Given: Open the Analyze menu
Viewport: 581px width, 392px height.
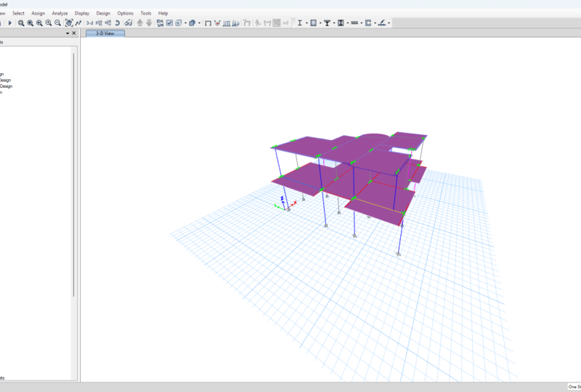Looking at the screenshot, I should (60, 13).
